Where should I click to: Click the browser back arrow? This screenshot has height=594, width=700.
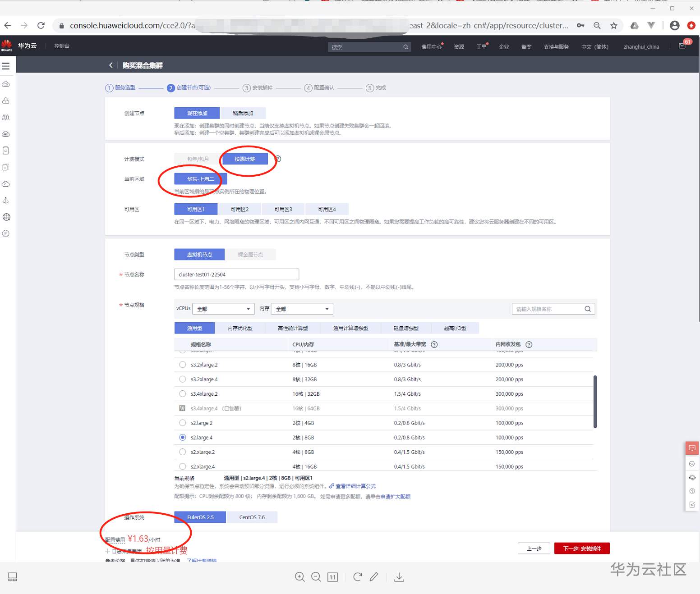(8, 26)
